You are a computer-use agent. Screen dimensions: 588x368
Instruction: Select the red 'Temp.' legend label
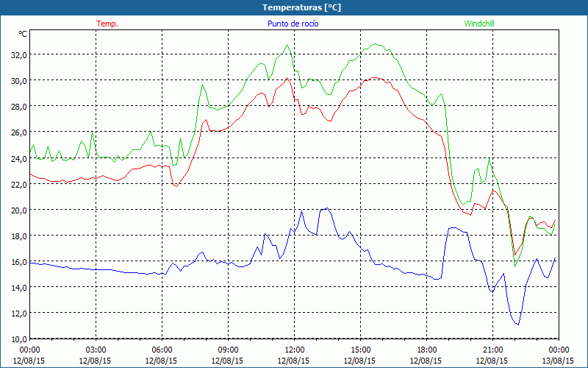(x=107, y=24)
